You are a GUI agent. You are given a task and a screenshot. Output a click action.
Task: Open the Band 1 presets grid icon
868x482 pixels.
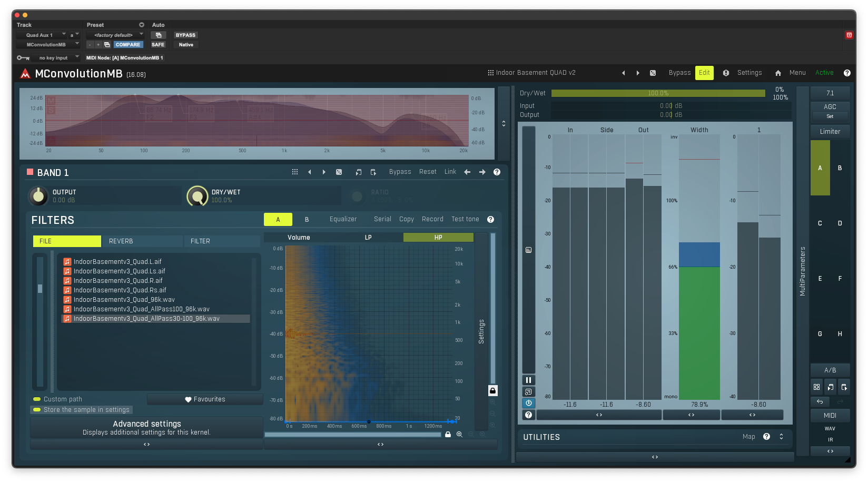point(295,172)
